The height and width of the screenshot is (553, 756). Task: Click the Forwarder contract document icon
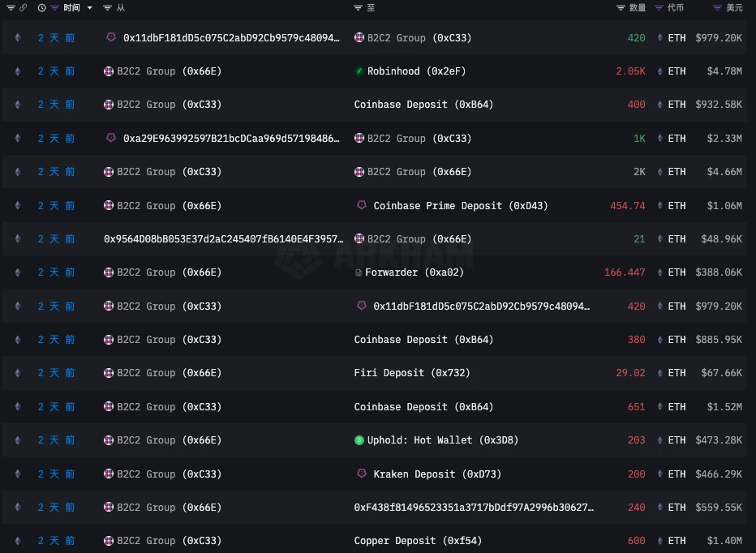tap(359, 272)
